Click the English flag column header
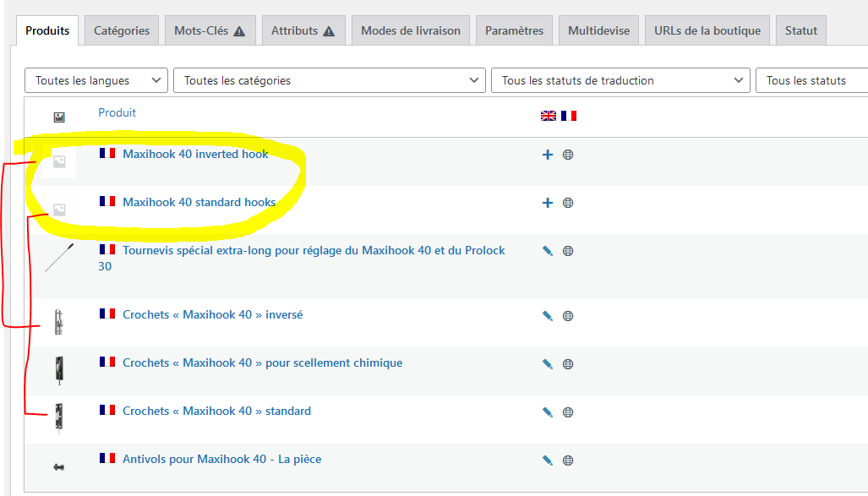Image resolution: width=868 pixels, height=496 pixels. [x=549, y=116]
